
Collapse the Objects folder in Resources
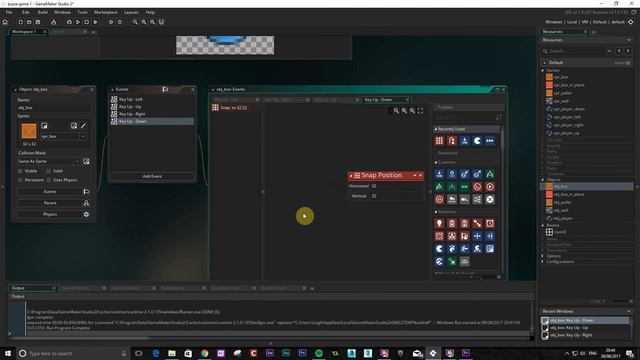coord(543,180)
